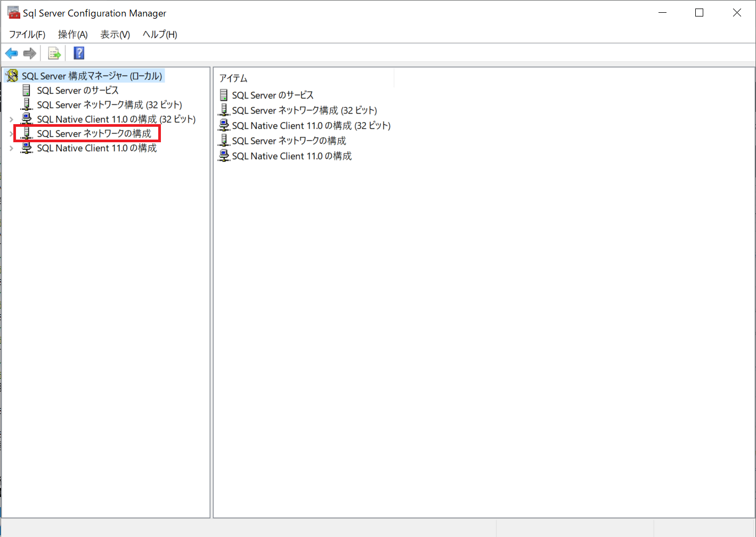
Task: Open the 操作(A) menu
Action: click(73, 35)
